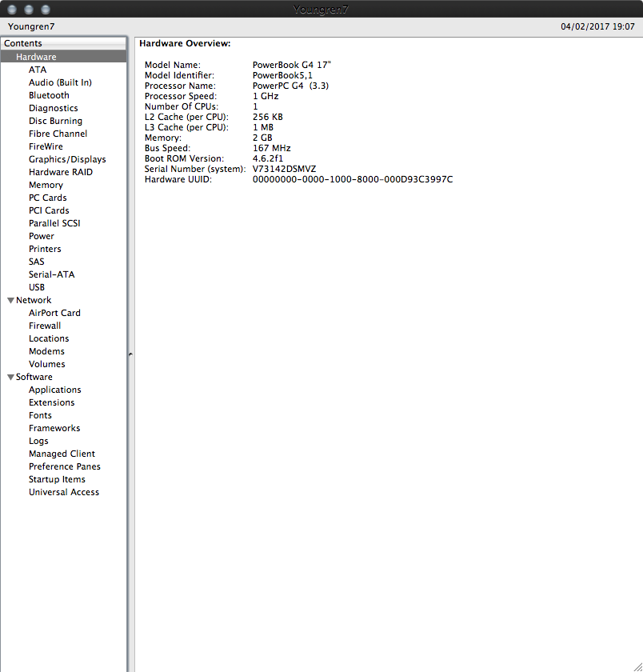The image size is (643, 672).
Task: Click the PowerPC G4 (3.3) processor name
Action: point(290,86)
